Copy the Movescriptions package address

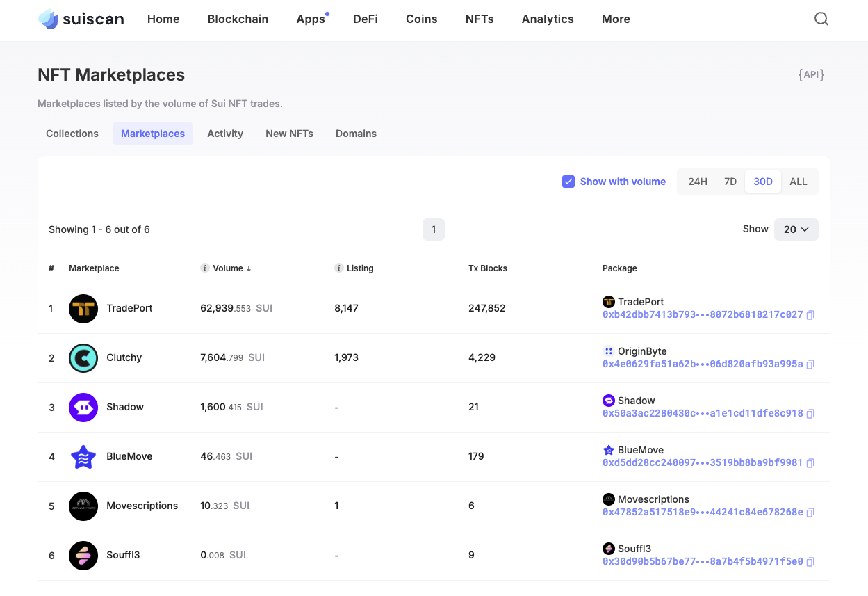(810, 513)
